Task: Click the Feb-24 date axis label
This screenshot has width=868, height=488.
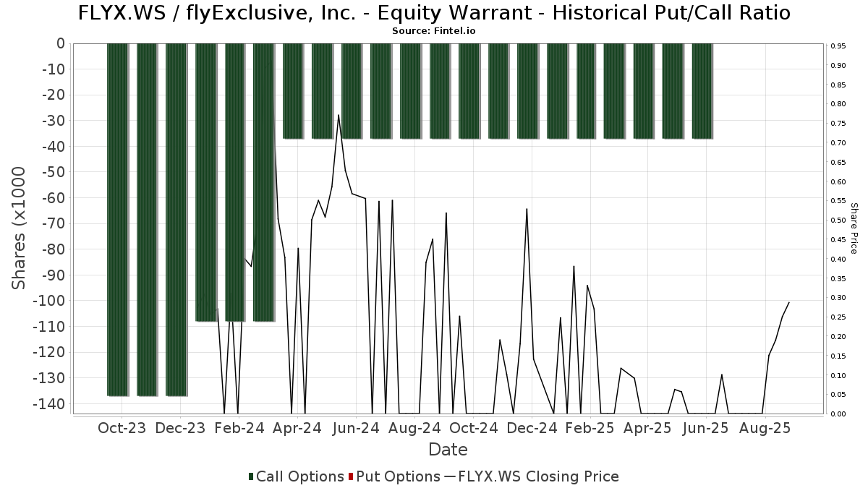Action: coord(239,428)
